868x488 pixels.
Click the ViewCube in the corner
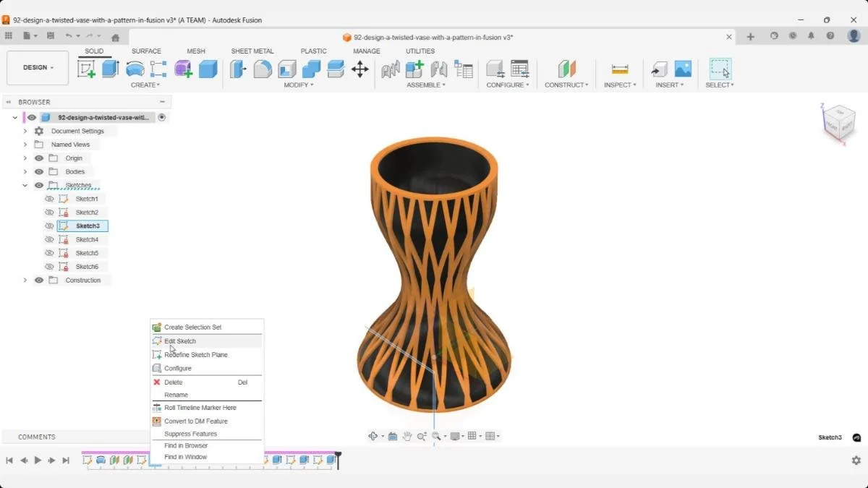pyautogui.click(x=838, y=123)
